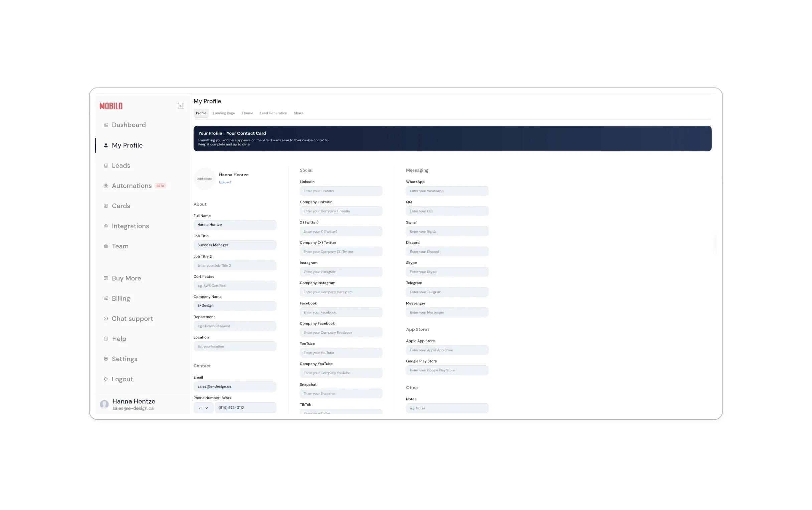Image resolution: width=812 pixels, height=510 pixels.
Task: Click the Full Name input field
Action: 235,225
